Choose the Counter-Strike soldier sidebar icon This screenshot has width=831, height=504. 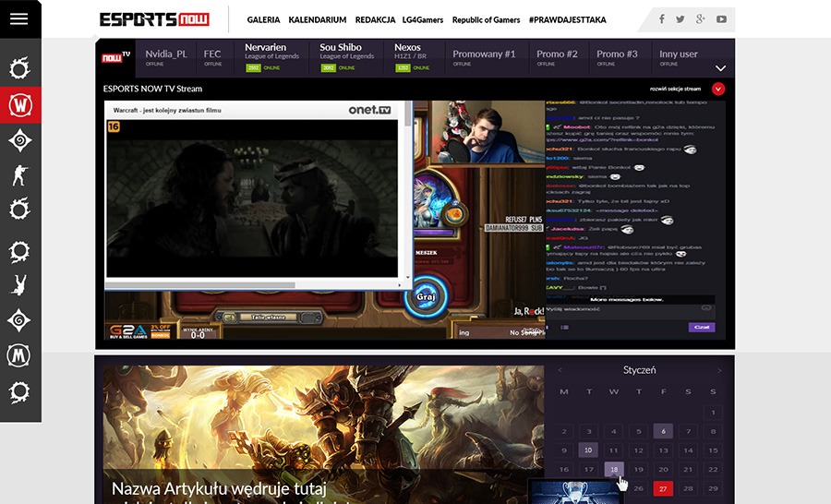(x=19, y=175)
